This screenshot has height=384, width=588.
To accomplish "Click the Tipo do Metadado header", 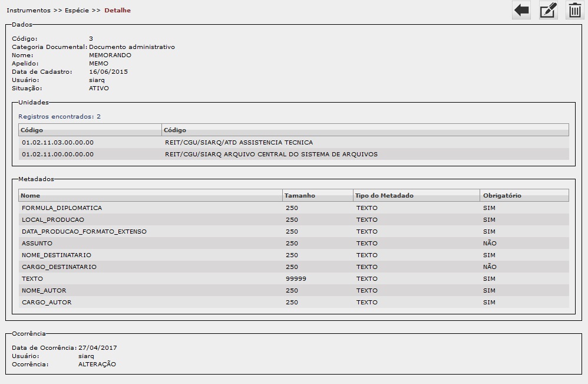I will (416, 195).
